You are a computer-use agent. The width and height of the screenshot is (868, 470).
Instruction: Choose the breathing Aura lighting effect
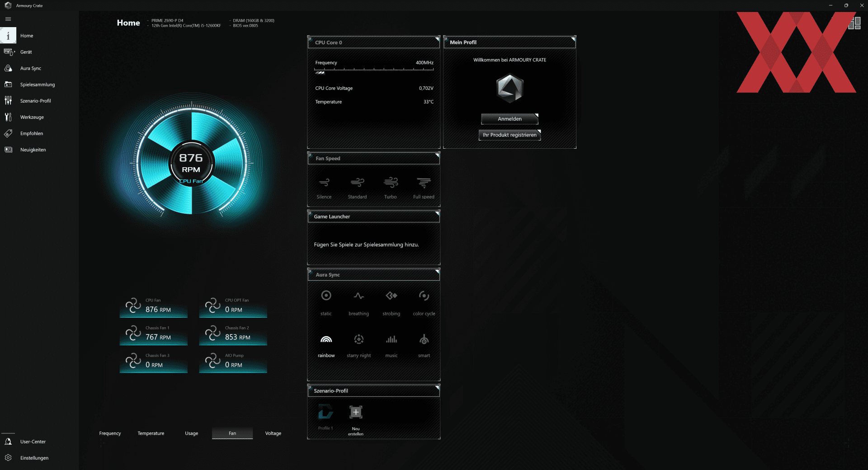(359, 303)
